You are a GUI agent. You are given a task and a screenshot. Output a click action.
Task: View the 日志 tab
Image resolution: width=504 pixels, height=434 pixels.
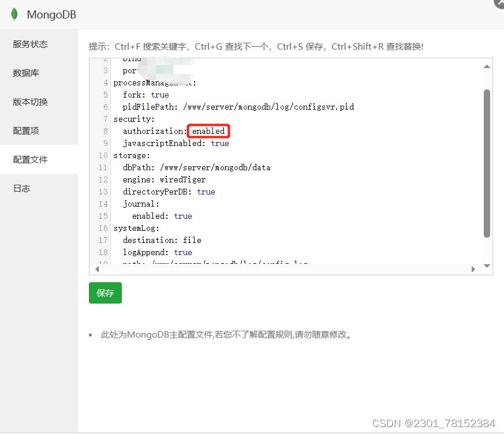pos(22,189)
